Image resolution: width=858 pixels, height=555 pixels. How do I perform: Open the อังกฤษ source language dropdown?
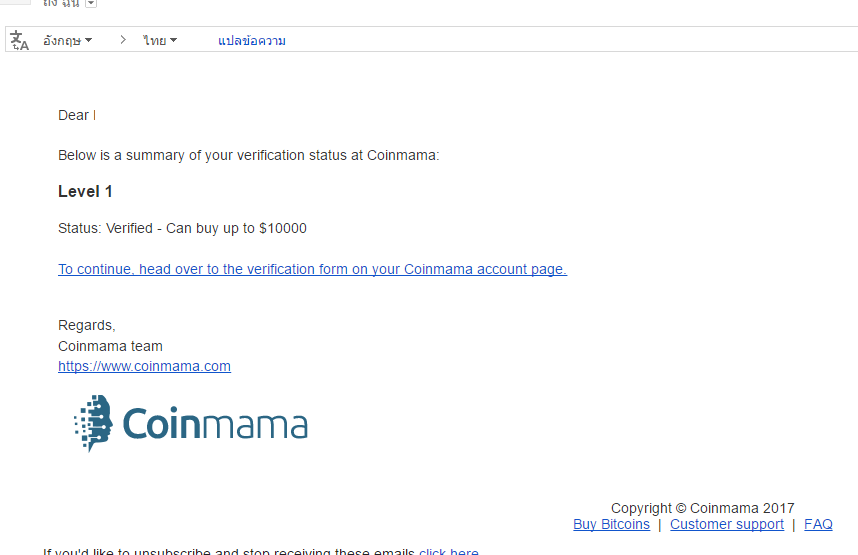67,41
